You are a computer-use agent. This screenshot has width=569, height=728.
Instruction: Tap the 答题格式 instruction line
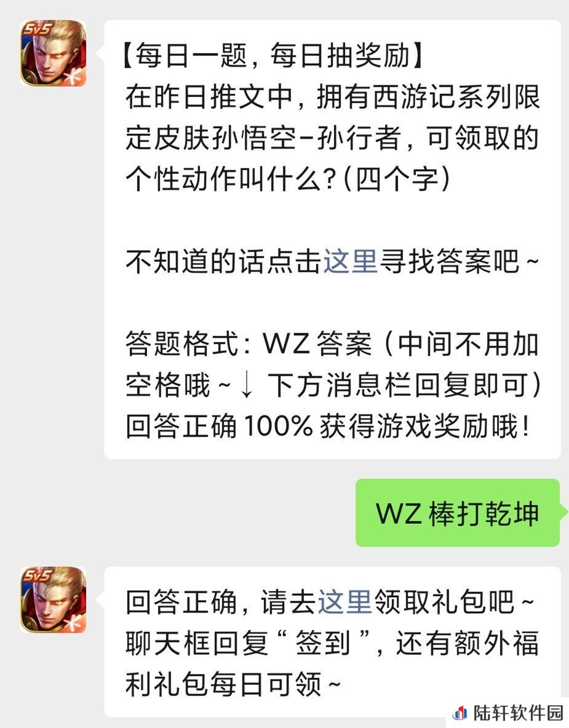click(333, 344)
